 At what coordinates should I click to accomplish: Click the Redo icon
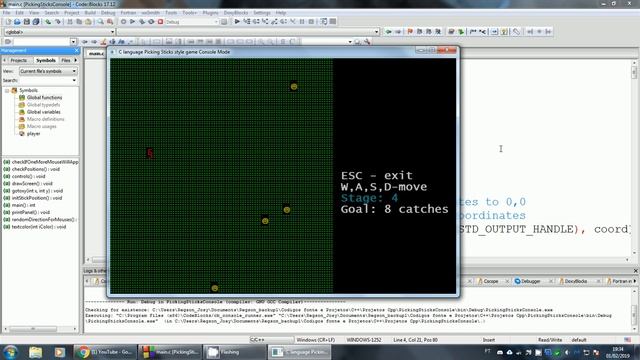(58, 22)
